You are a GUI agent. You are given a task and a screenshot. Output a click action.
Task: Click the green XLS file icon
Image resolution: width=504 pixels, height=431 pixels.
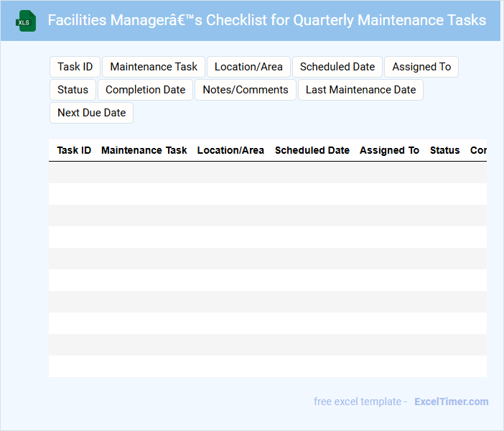[x=27, y=21]
